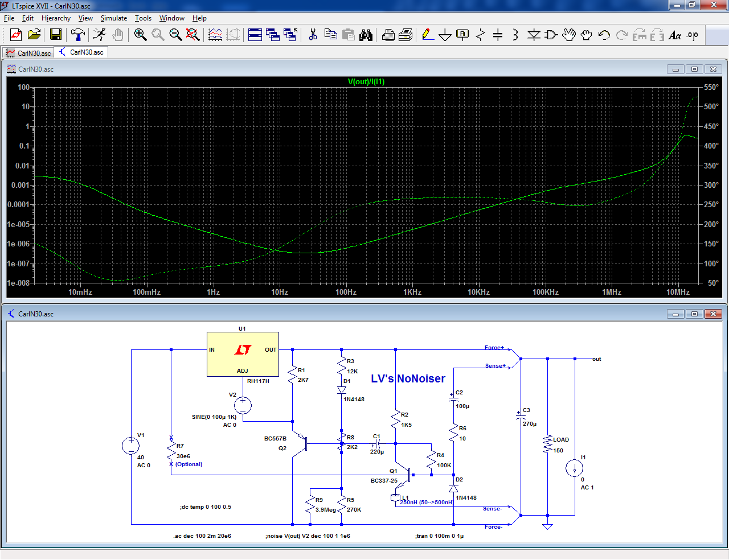Click the BC557B transistor label
729x560 pixels.
click(x=275, y=438)
